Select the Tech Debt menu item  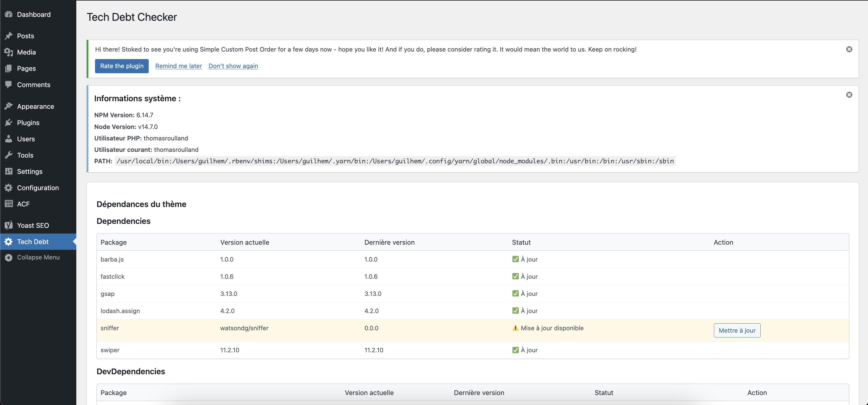click(38, 242)
